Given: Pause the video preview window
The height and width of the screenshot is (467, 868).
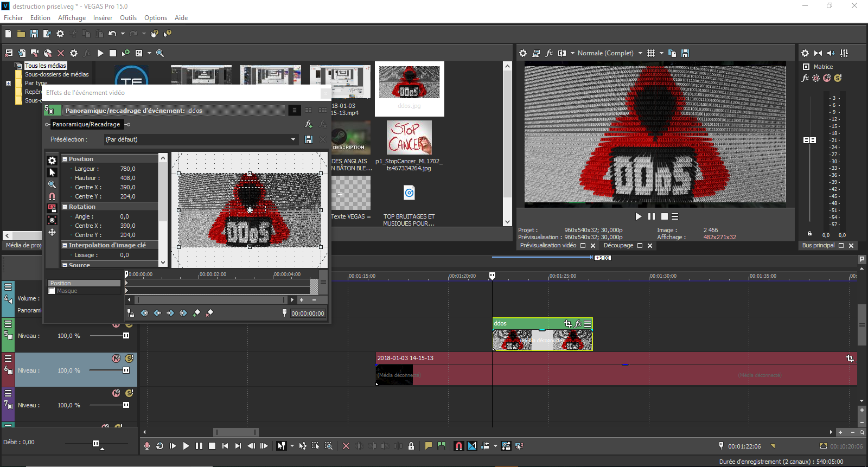Looking at the screenshot, I should point(652,216).
